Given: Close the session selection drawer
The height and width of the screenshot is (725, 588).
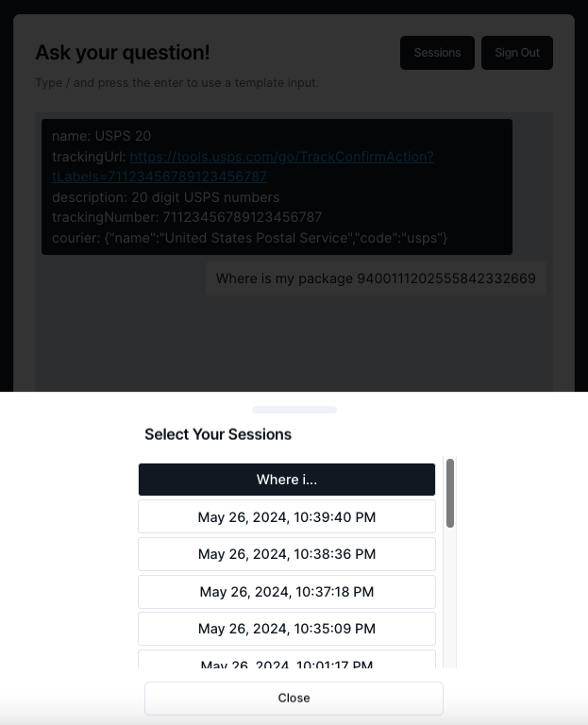Looking at the screenshot, I should (294, 698).
